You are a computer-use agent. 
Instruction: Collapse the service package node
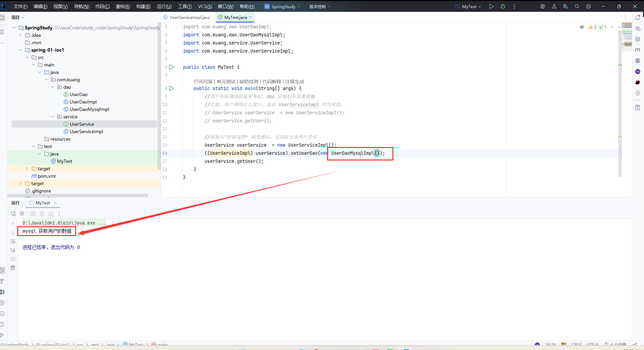(x=53, y=117)
